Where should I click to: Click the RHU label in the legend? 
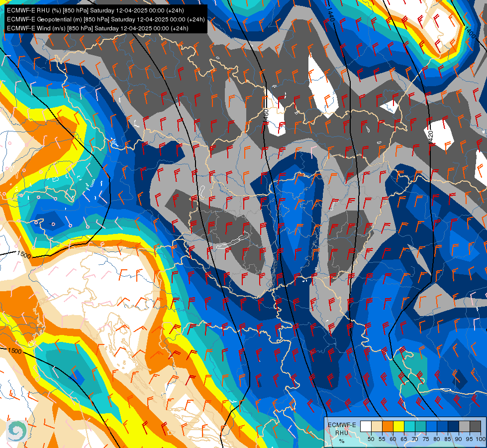[342, 433]
